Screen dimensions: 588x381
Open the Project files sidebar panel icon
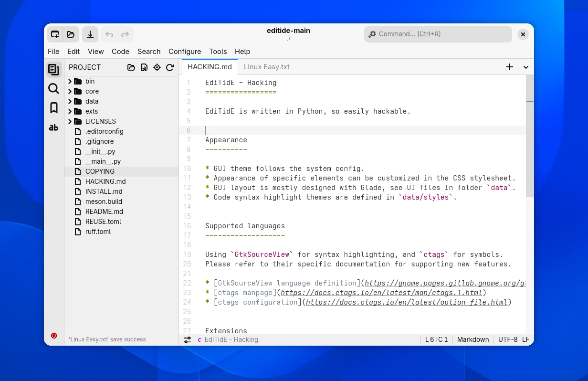[54, 69]
